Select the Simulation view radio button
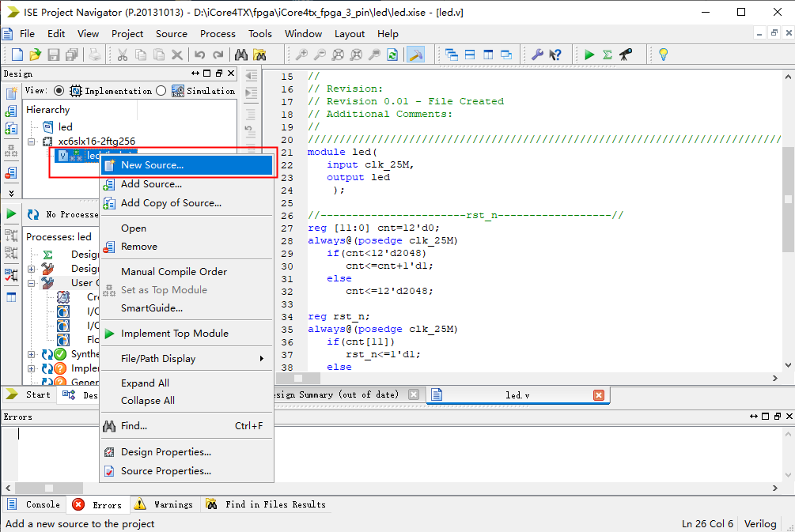Screen dimensions: 795x532 click(161, 91)
